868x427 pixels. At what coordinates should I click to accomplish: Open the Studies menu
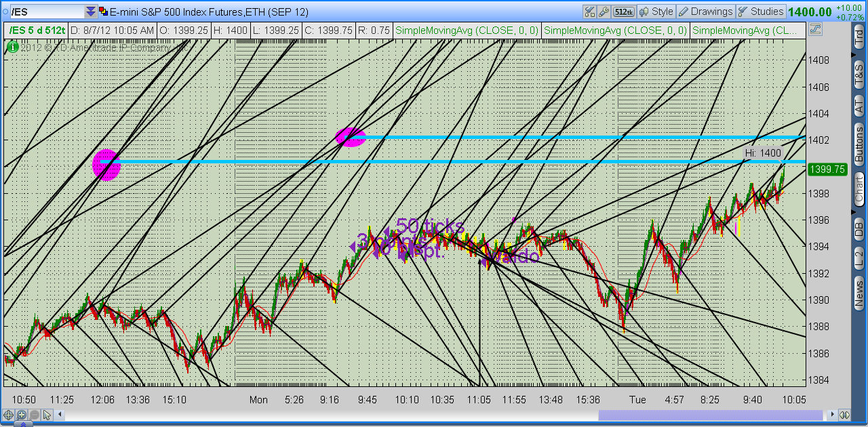pos(760,12)
